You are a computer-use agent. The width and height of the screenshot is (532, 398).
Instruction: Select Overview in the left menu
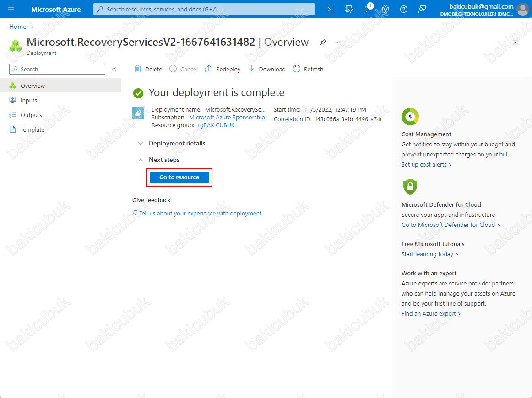[61, 86]
